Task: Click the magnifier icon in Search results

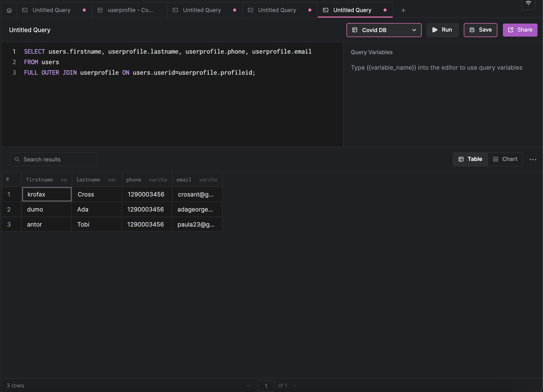Action: pyautogui.click(x=17, y=159)
